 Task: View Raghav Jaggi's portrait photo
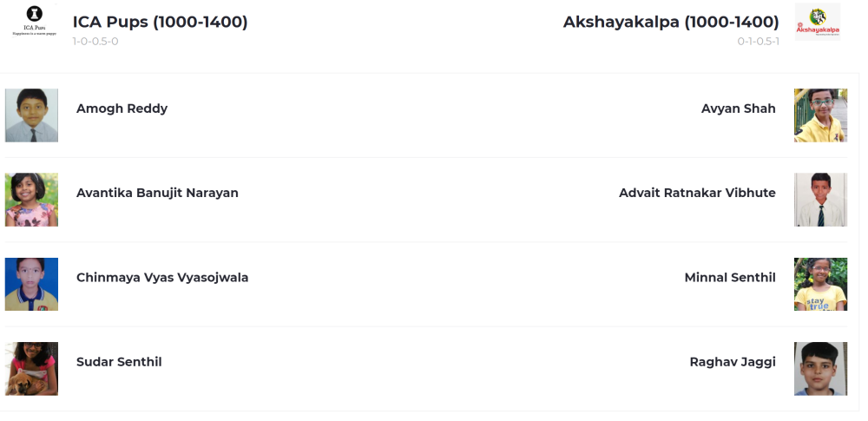820,368
